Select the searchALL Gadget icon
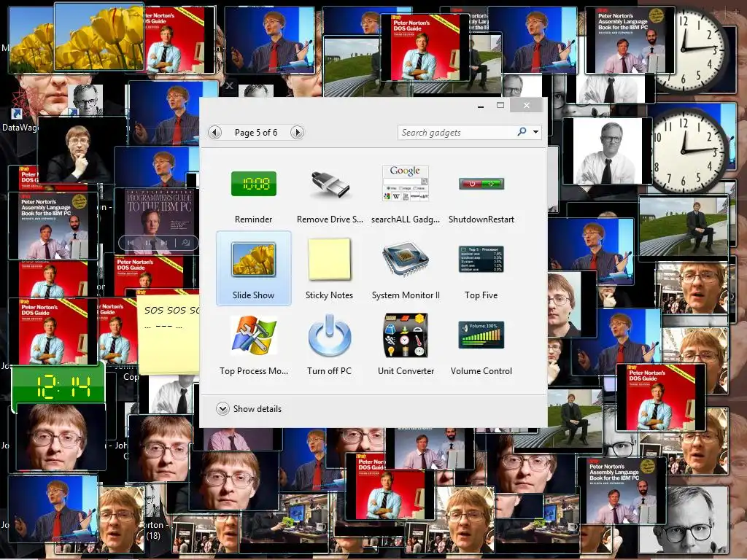Image resolution: width=747 pixels, height=560 pixels. tap(405, 183)
